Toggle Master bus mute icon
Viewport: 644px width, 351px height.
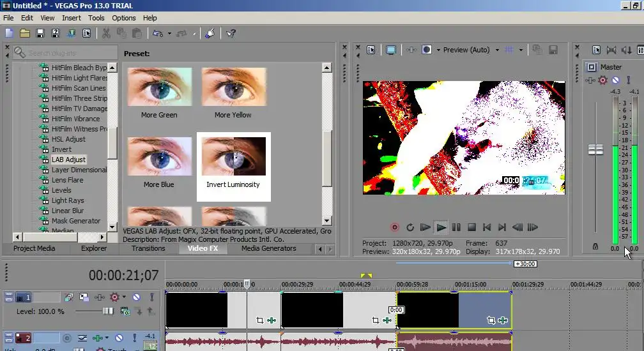[x=615, y=80]
